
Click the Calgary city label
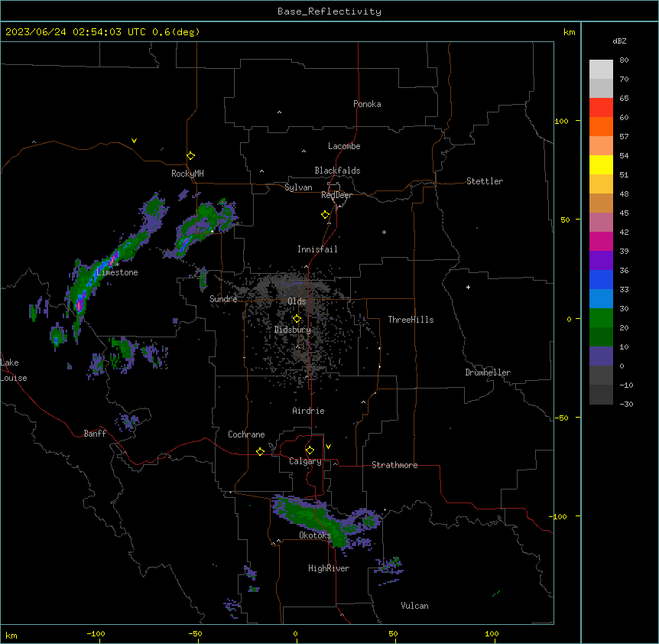coord(305,461)
